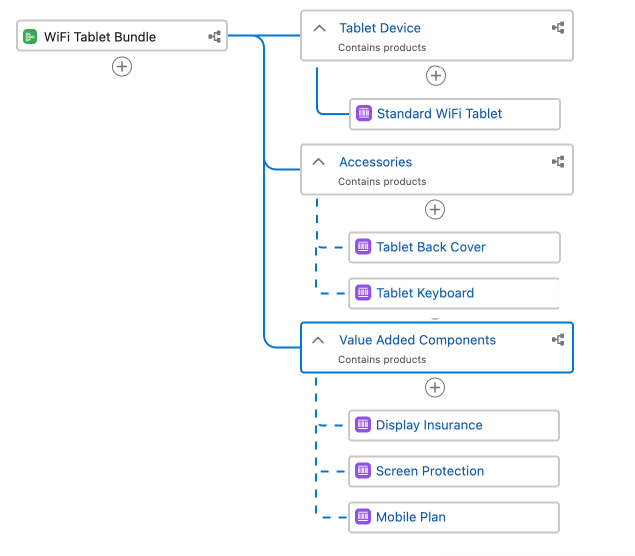The width and height of the screenshot is (635, 556).
Task: Collapse the Accessories group chevron
Action: [x=318, y=162]
